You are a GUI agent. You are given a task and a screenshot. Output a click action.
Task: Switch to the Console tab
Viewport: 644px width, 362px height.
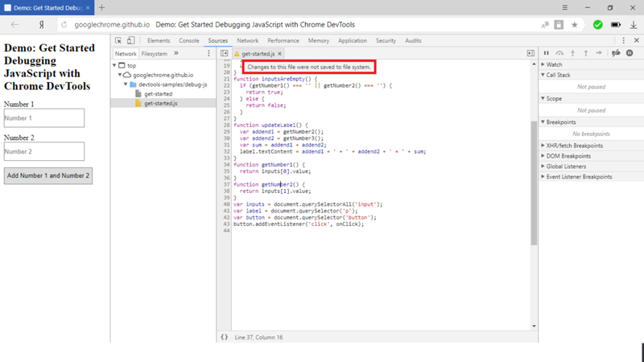(189, 41)
